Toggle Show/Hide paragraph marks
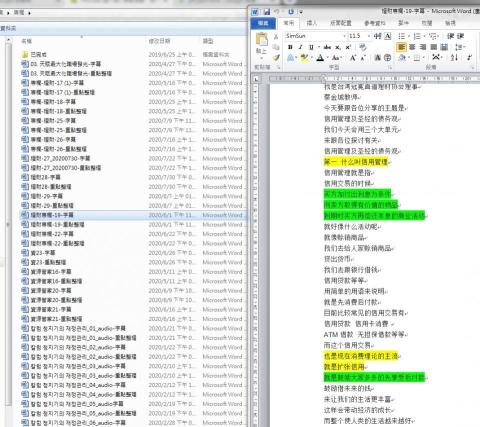The width and height of the screenshot is (480, 427). click(469, 58)
